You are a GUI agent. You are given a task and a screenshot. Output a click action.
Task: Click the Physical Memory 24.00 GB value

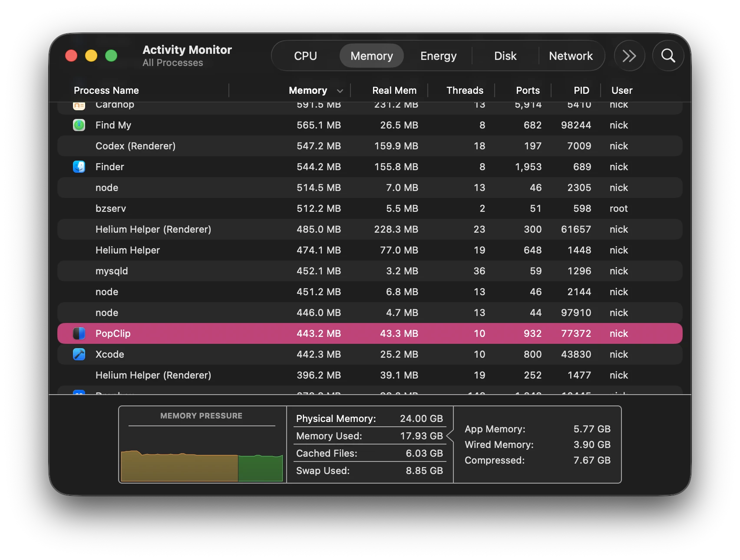tap(421, 418)
